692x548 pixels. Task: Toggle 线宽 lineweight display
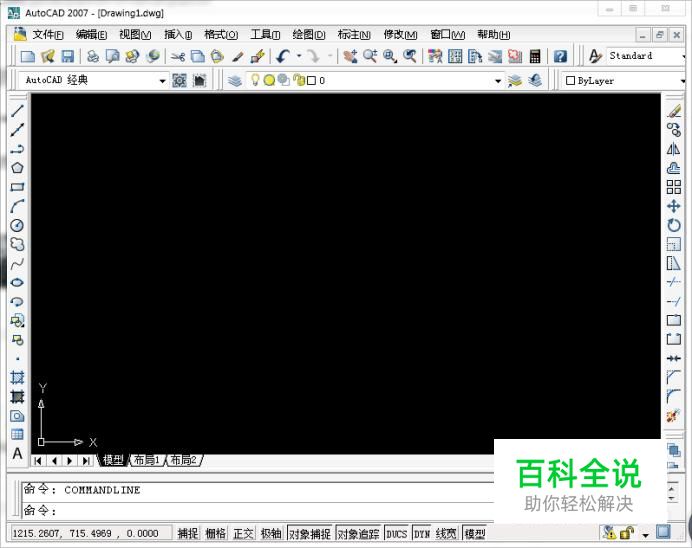pos(446,534)
